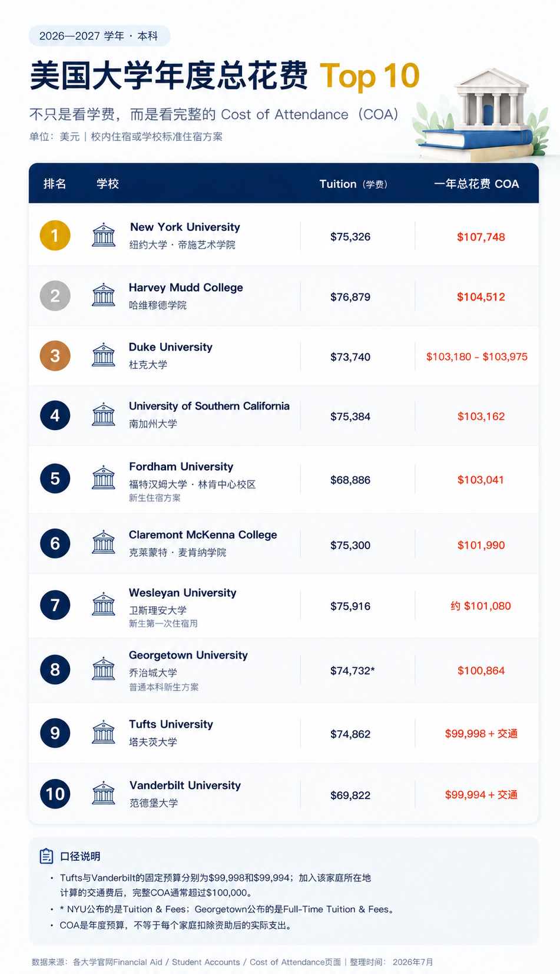Image resolution: width=560 pixels, height=974 pixels.
Task: Click the 排名 column header
Action: tap(55, 184)
